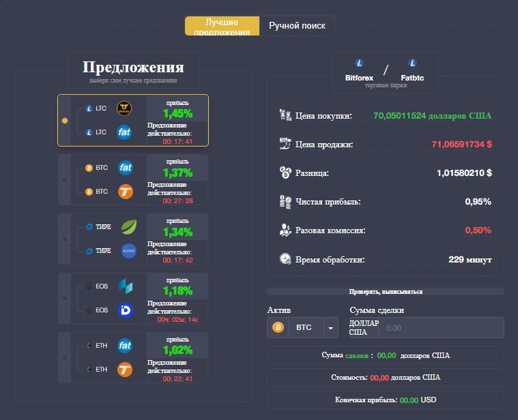Click the clock icon beside Время обработки
This screenshot has width=518, height=420.
coord(286,260)
